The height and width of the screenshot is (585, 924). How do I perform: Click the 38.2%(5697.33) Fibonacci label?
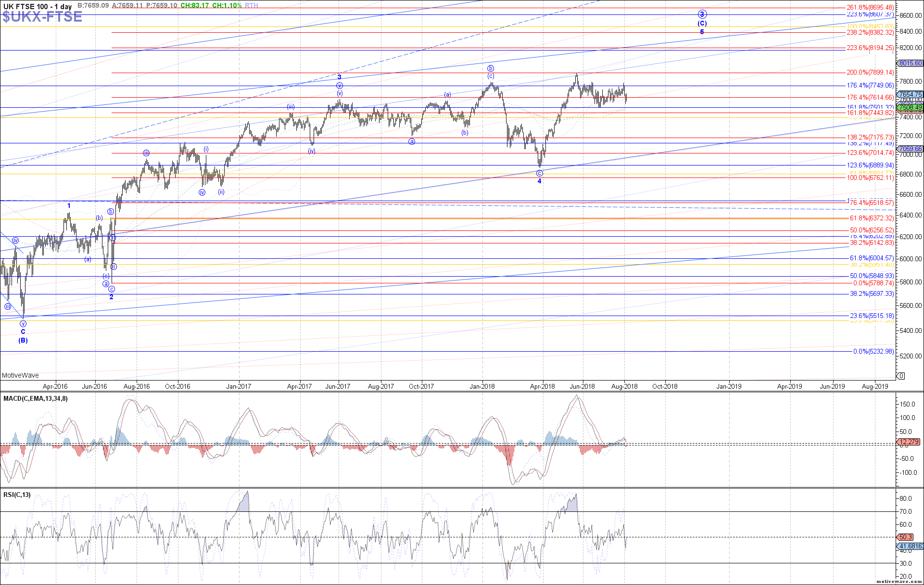click(872, 294)
